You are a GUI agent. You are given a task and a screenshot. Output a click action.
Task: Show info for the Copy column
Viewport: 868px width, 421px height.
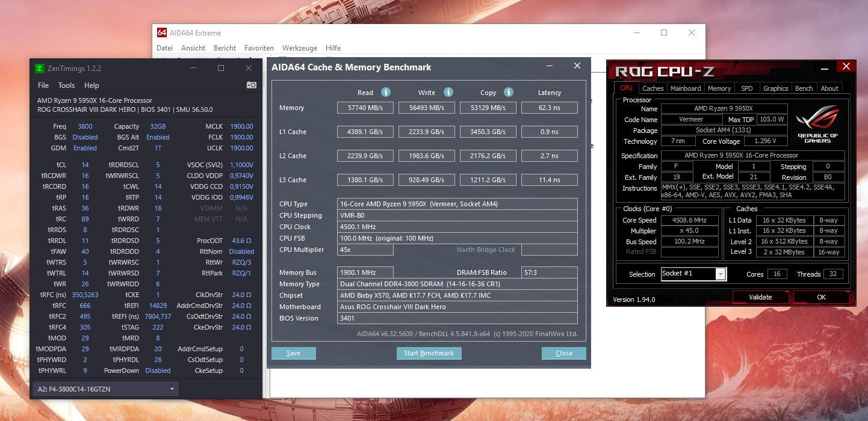pyautogui.click(x=509, y=92)
